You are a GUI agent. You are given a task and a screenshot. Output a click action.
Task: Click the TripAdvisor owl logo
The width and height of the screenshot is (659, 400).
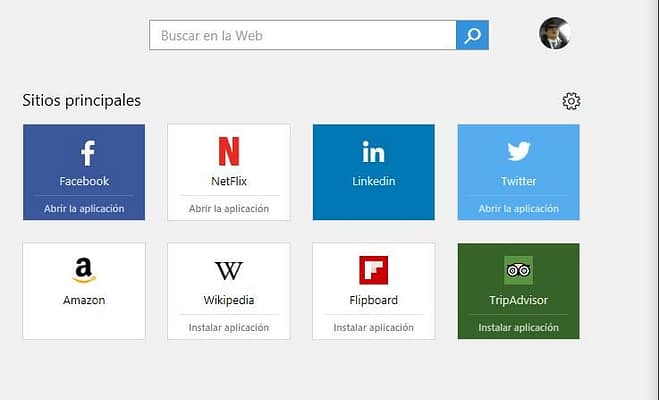[519, 270]
